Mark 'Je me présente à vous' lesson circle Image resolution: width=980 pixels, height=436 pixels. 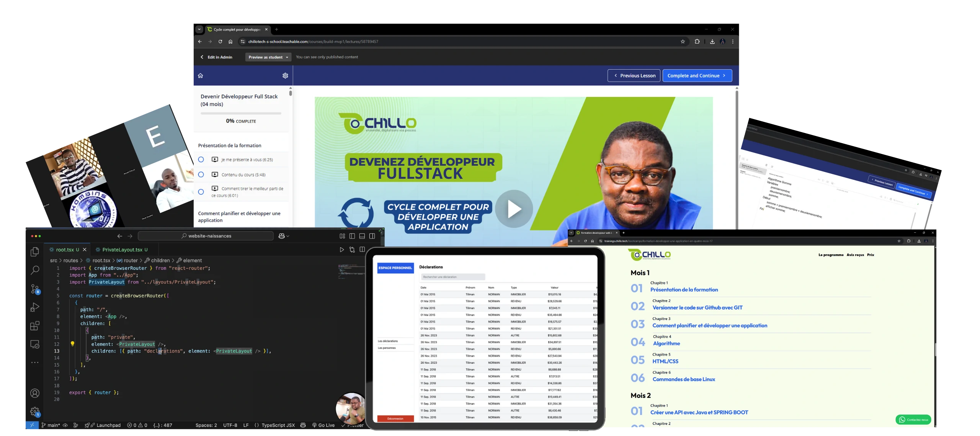coord(201,160)
